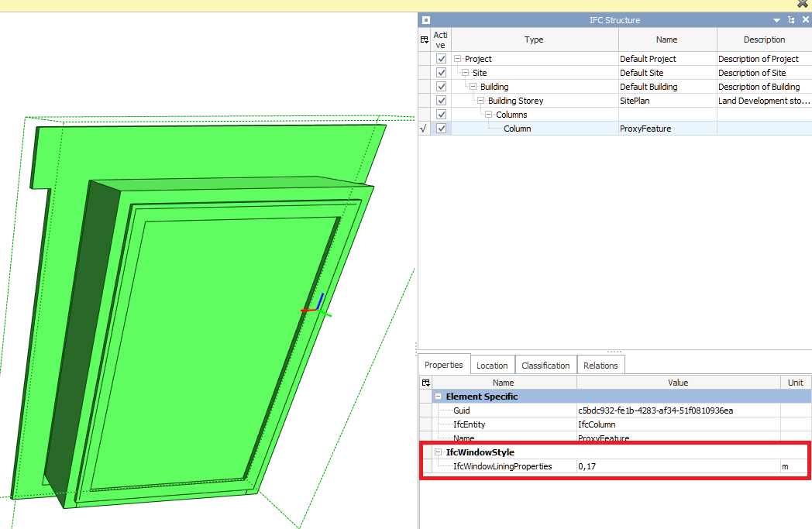Toggle the Column ProxyFeature Active checkbox
This screenshot has width=812, height=529.
tap(441, 129)
